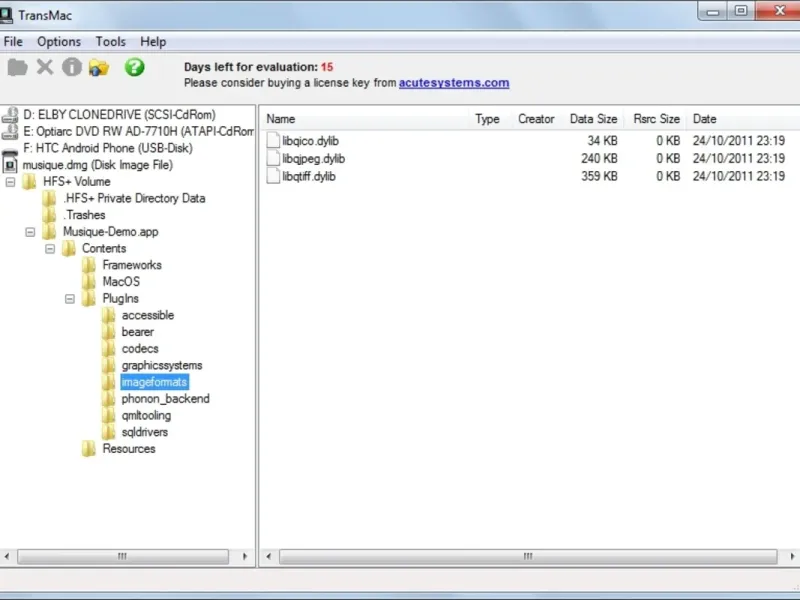This screenshot has height=600, width=800.
Task: Minimize the TransMac window
Action: [713, 11]
